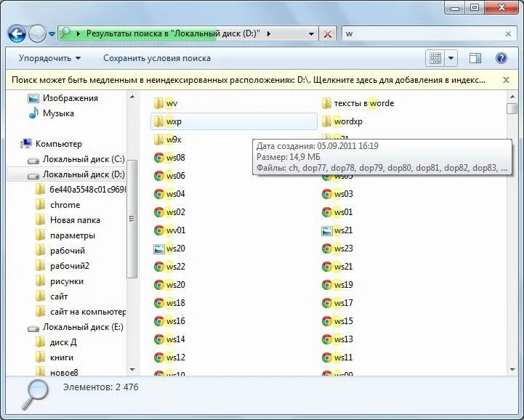Select the параметры folder in tree
Image resolution: width=524 pixels, height=420 pixels.
point(65,235)
